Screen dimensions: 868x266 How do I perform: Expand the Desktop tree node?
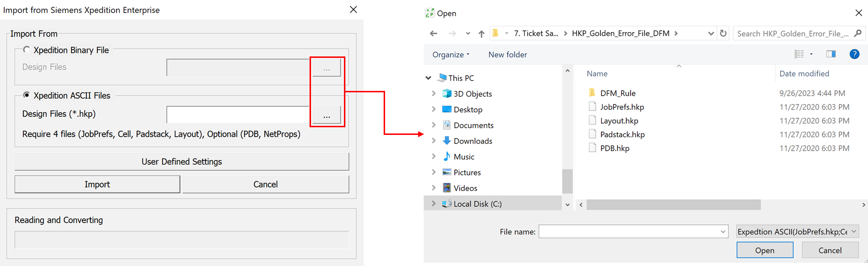434,110
